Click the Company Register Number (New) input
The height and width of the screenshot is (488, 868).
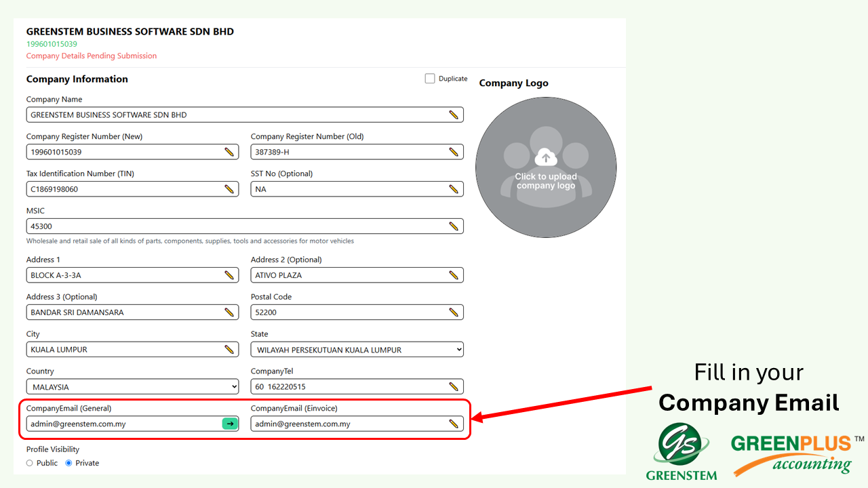tap(133, 152)
